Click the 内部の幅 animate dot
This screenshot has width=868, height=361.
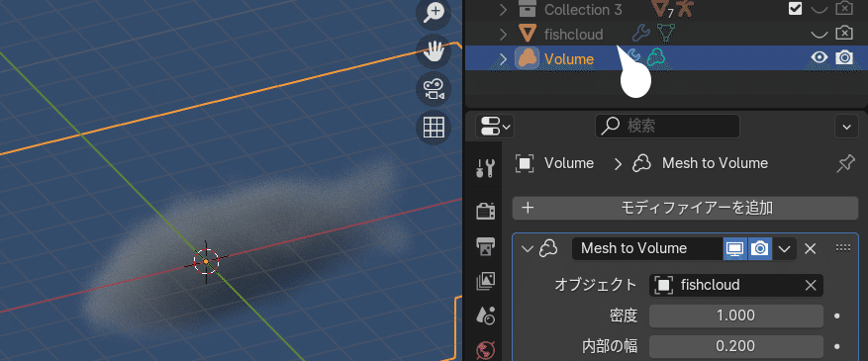tap(837, 346)
